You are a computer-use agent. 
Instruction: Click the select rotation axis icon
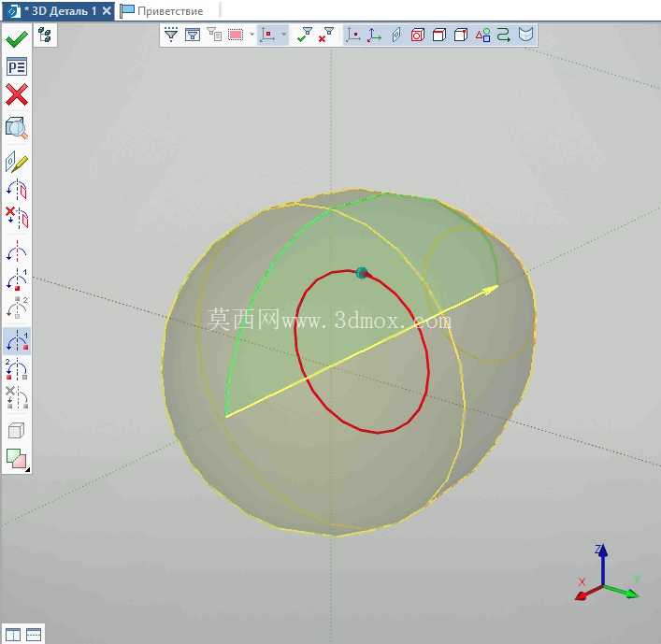point(17,251)
